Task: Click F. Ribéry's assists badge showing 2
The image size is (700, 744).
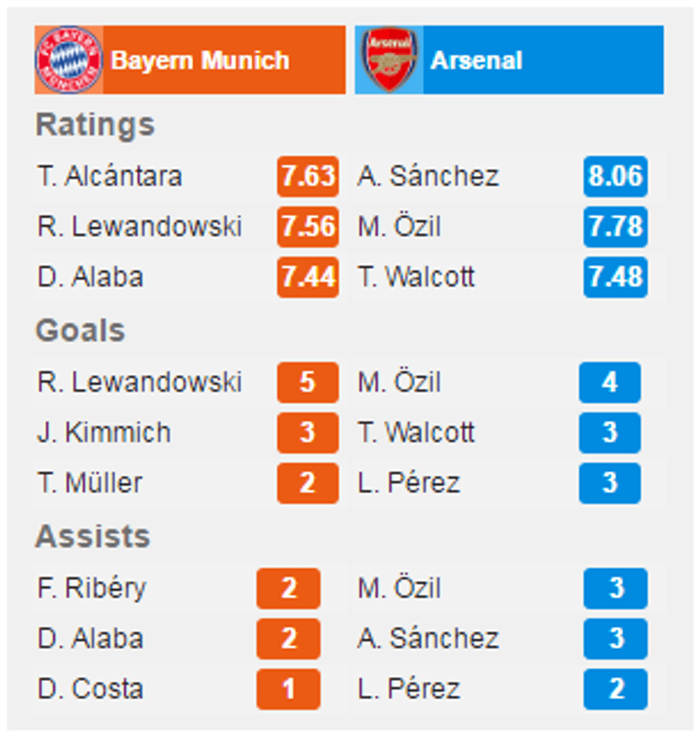Action: pos(289,589)
